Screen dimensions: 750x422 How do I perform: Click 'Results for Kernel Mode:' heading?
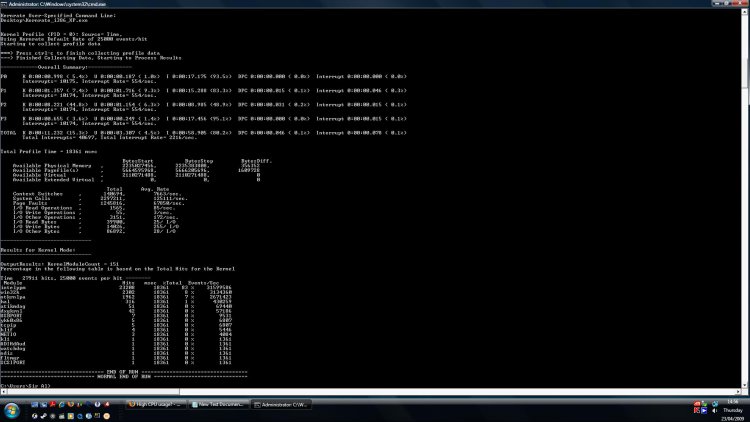(x=38, y=250)
